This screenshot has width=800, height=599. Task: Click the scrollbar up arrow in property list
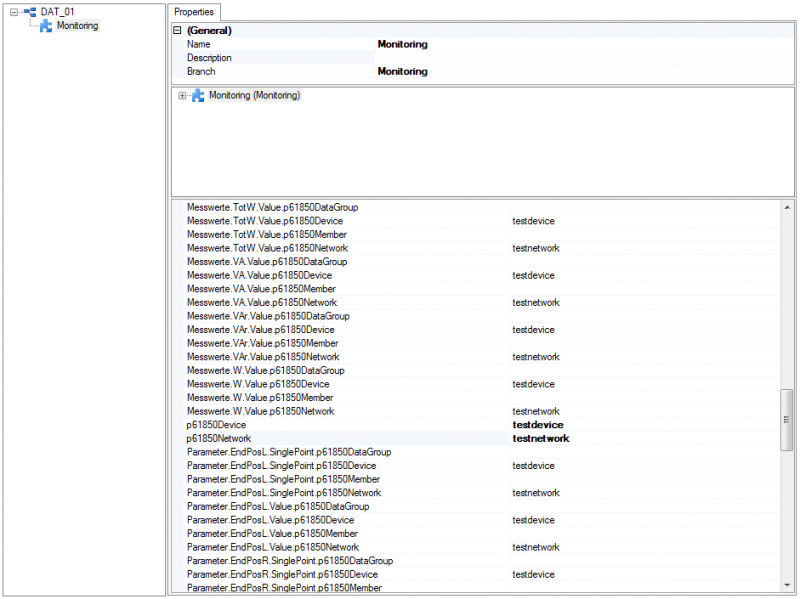[x=787, y=207]
